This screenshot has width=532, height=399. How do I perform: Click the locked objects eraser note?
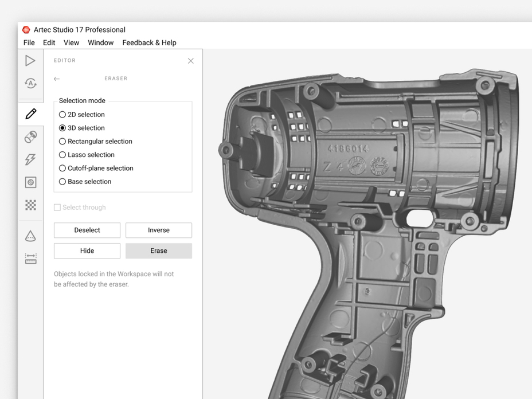(x=114, y=279)
